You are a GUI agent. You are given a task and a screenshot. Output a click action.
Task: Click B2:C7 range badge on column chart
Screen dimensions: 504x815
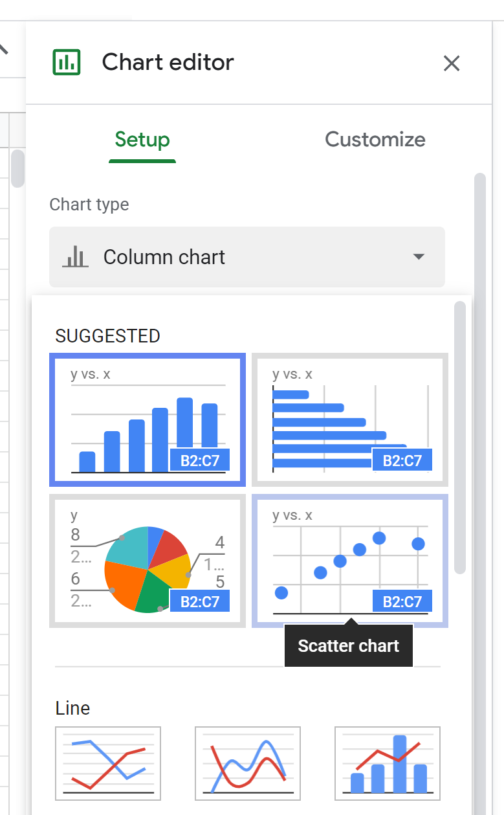199,460
